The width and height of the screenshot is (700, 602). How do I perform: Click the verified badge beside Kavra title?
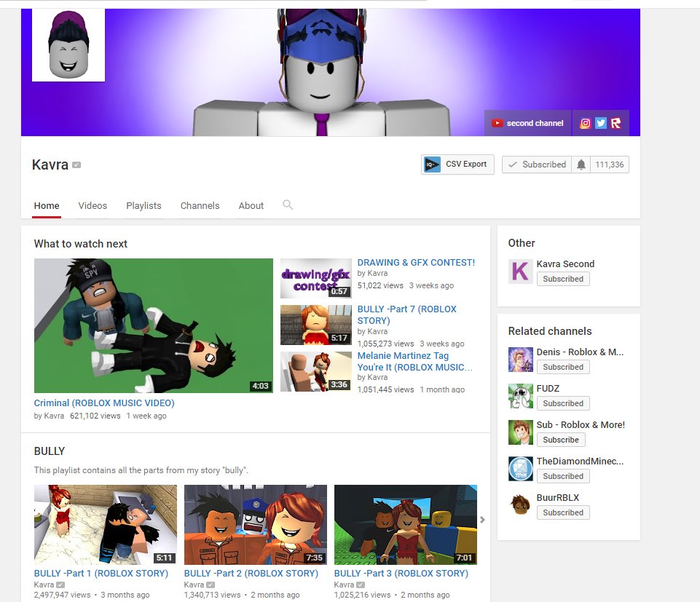point(76,165)
